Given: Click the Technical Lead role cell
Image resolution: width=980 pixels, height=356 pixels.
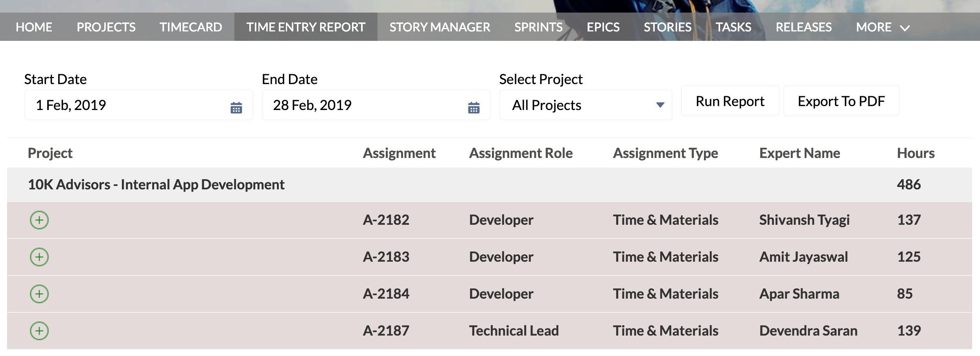Looking at the screenshot, I should coord(514,331).
